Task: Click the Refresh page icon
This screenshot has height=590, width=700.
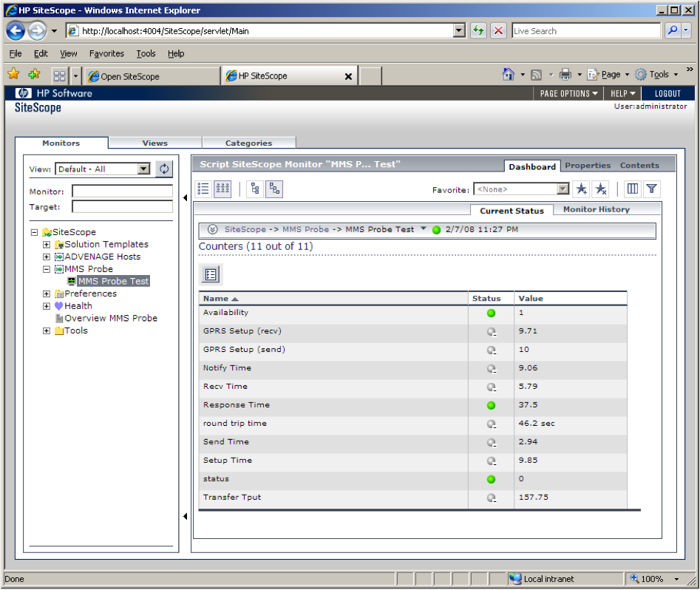Action: pyautogui.click(x=478, y=30)
